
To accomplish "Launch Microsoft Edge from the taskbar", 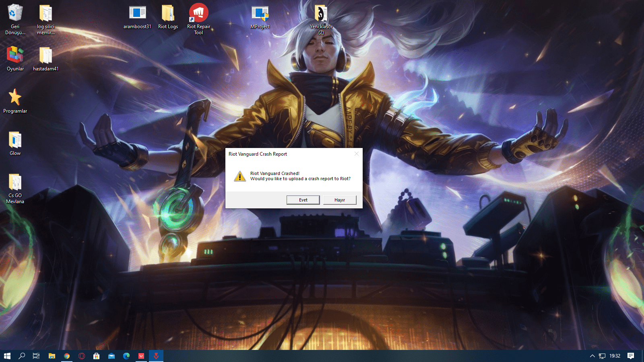I will pyautogui.click(x=126, y=356).
